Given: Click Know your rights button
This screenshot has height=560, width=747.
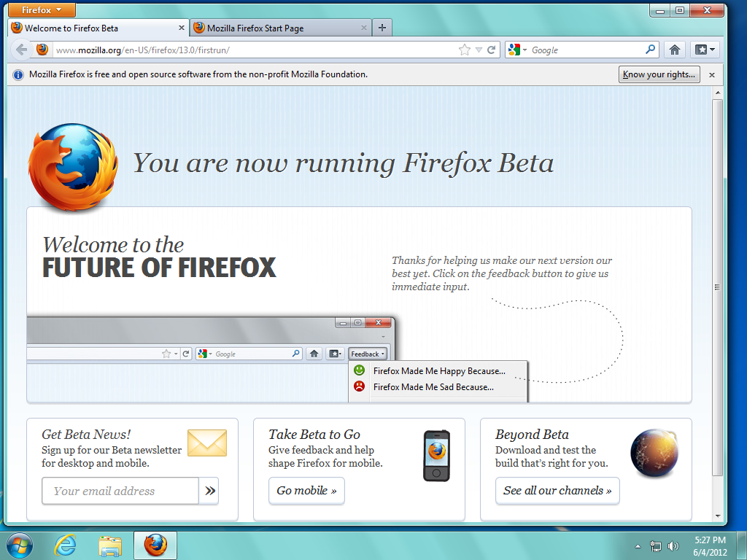Looking at the screenshot, I should coord(659,74).
